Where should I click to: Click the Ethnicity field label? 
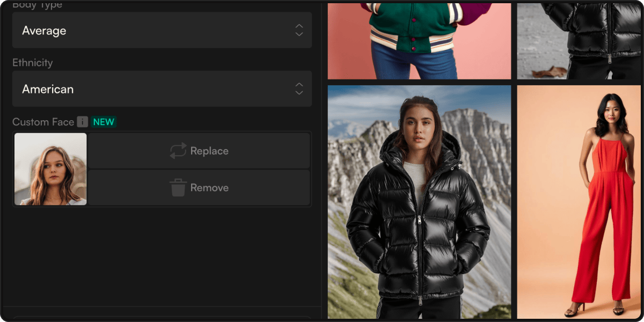33,63
